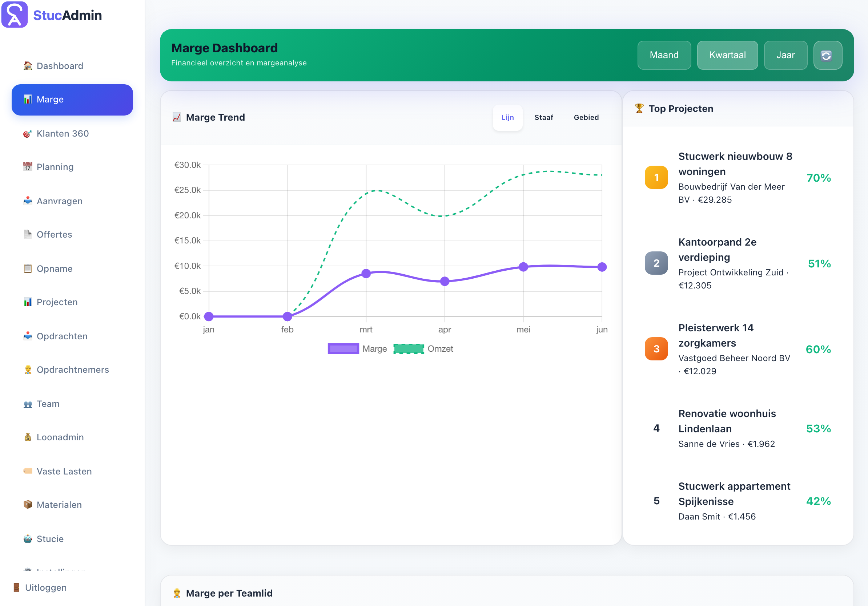
Task: Select the Jaar period button
Action: (785, 55)
